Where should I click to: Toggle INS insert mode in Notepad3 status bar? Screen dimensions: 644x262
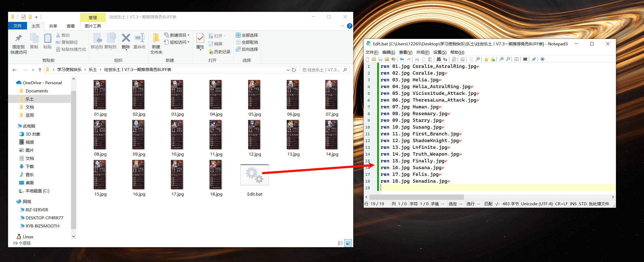[x=573, y=204]
